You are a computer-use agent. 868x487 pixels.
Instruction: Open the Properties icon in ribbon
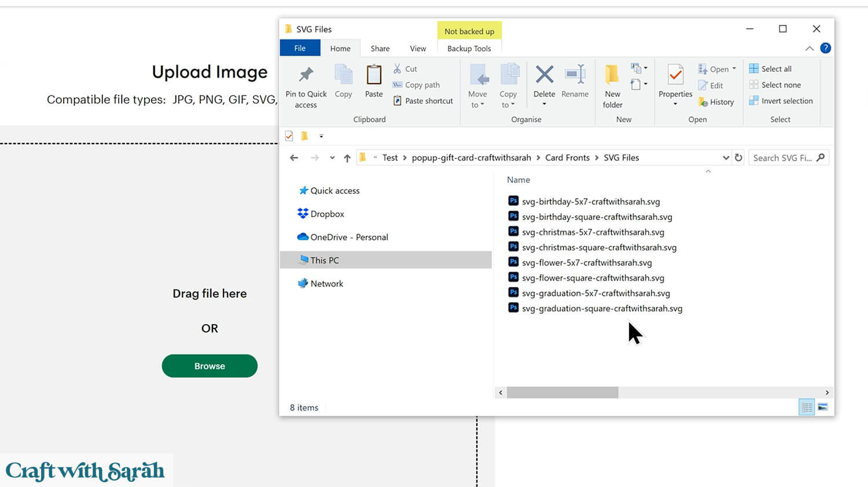click(x=675, y=75)
